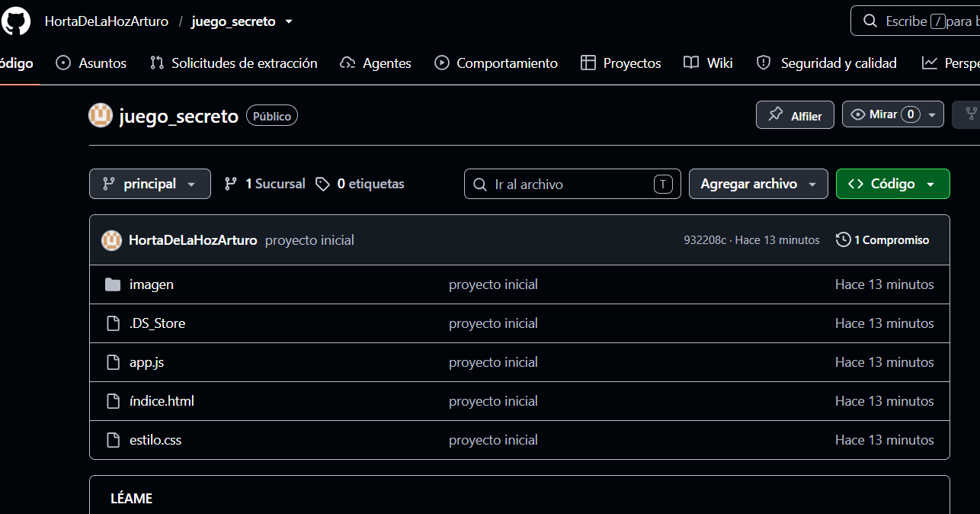Click the insights graph icon
This screenshot has height=514, width=980.
(x=929, y=63)
